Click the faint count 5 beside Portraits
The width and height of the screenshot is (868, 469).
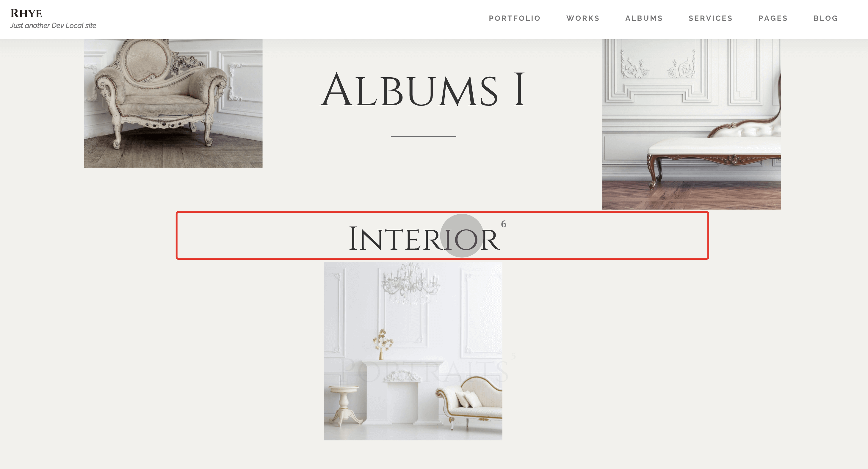pyautogui.click(x=513, y=356)
